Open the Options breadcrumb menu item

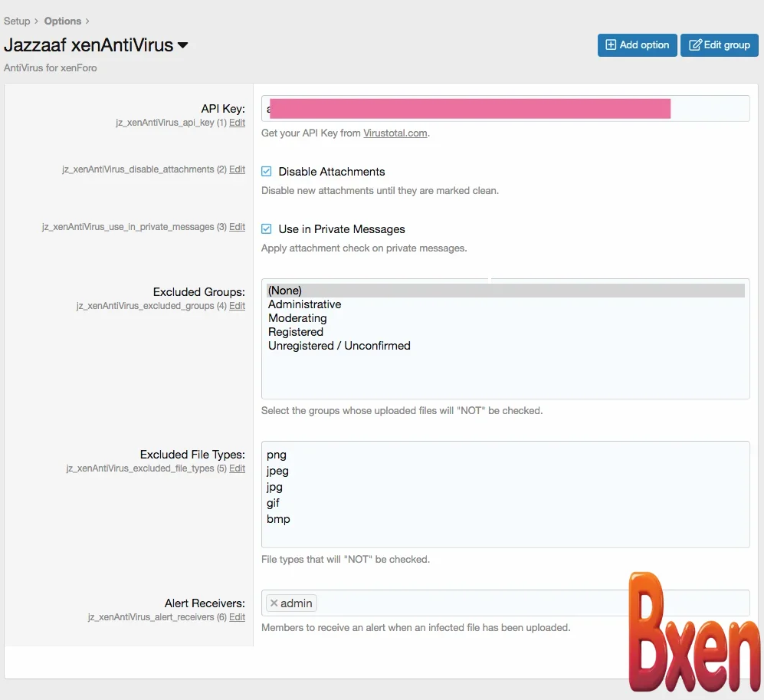coord(62,21)
